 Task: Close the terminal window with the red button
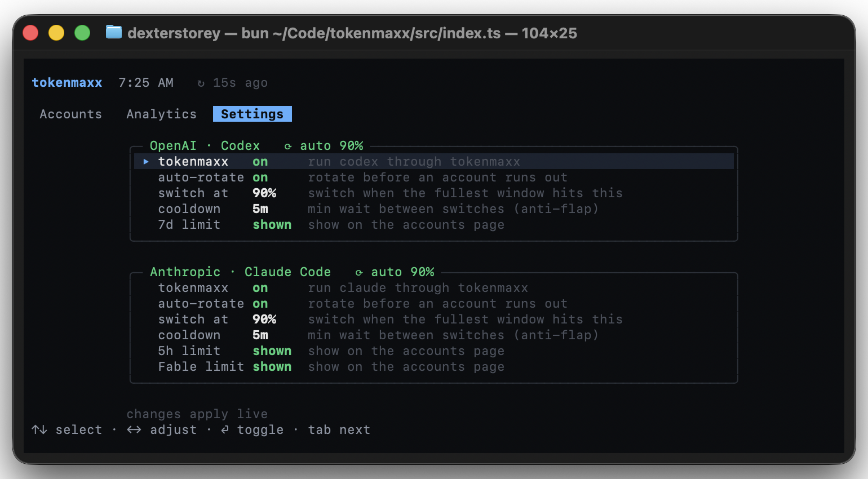(30, 33)
